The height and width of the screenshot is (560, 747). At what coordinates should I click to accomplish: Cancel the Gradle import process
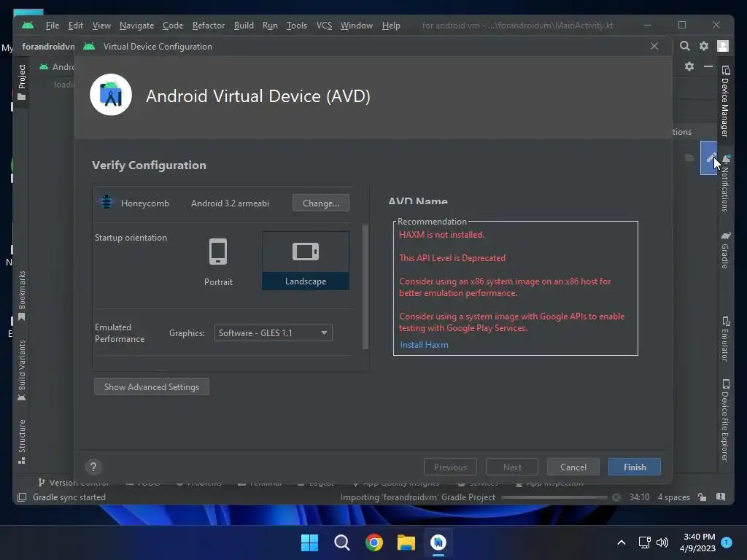coord(616,497)
